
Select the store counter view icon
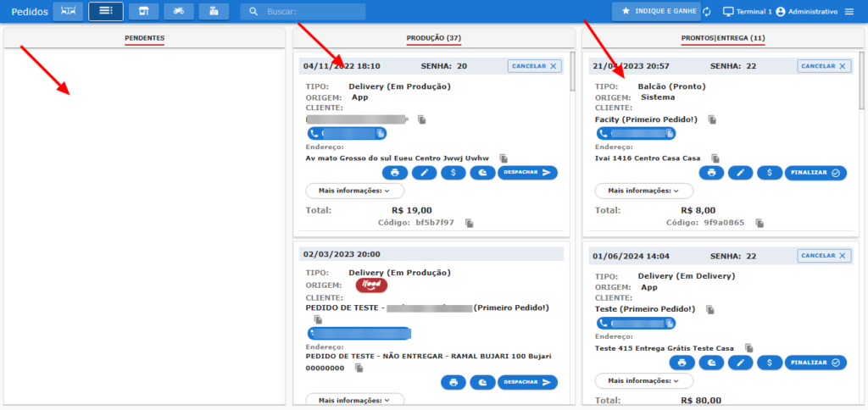[x=143, y=11]
